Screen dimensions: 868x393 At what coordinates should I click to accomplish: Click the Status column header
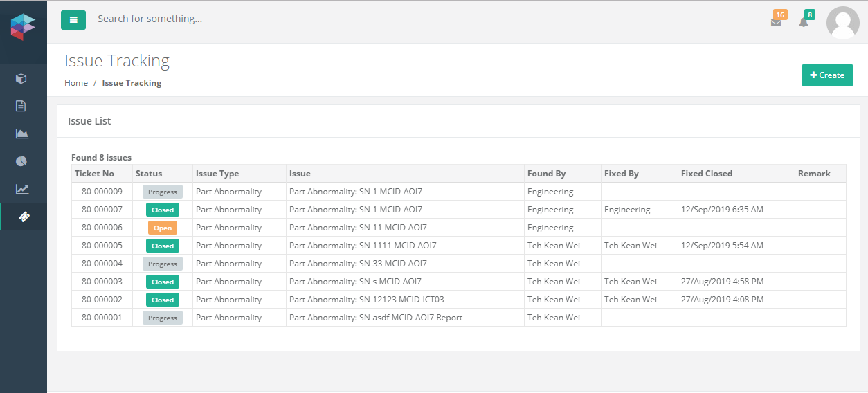tap(149, 174)
